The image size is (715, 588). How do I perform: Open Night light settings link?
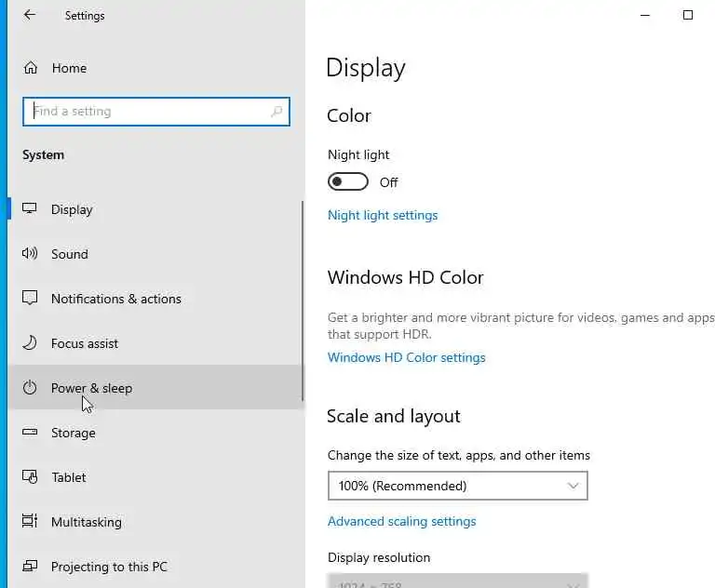tap(383, 215)
